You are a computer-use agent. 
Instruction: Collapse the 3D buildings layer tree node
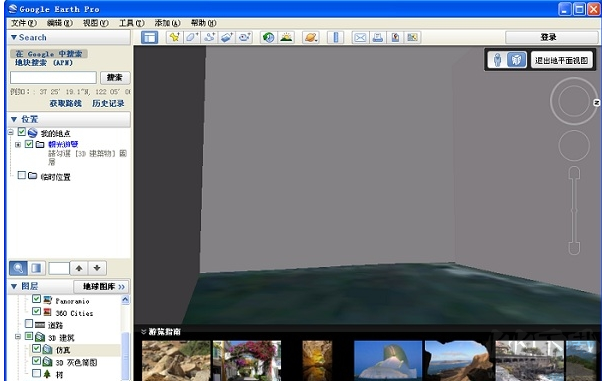[18, 337]
